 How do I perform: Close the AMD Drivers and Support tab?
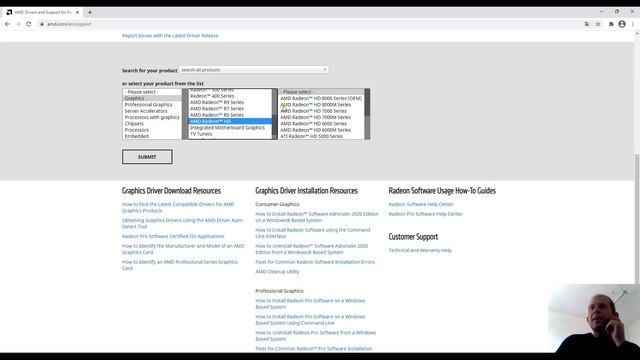(x=77, y=12)
